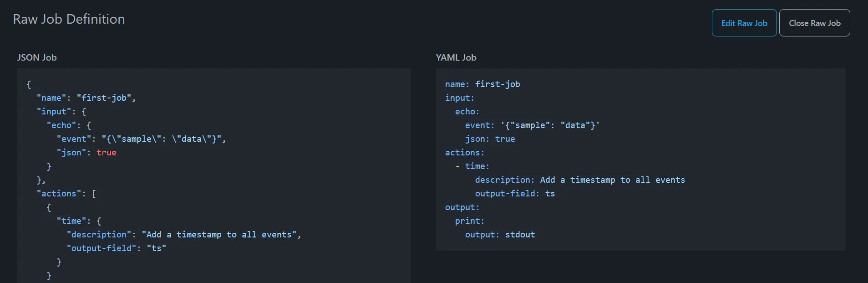
Task: Click the Raw Job Definition heading
Action: point(69,19)
